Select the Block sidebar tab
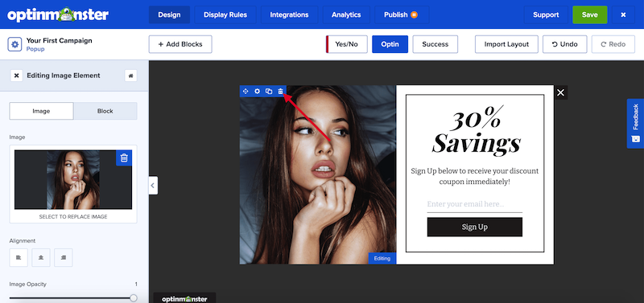Screen dimensions: 644x303 pyautogui.click(x=105, y=111)
